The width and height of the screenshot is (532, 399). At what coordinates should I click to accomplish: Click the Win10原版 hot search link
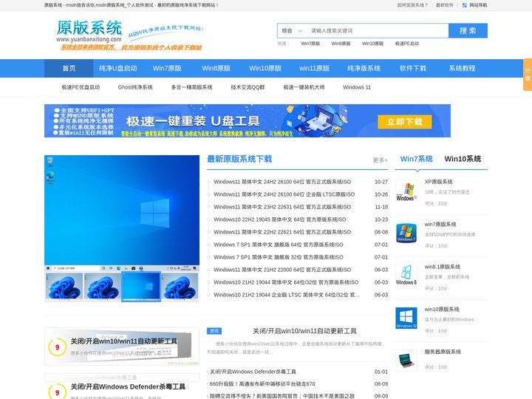pos(372,44)
